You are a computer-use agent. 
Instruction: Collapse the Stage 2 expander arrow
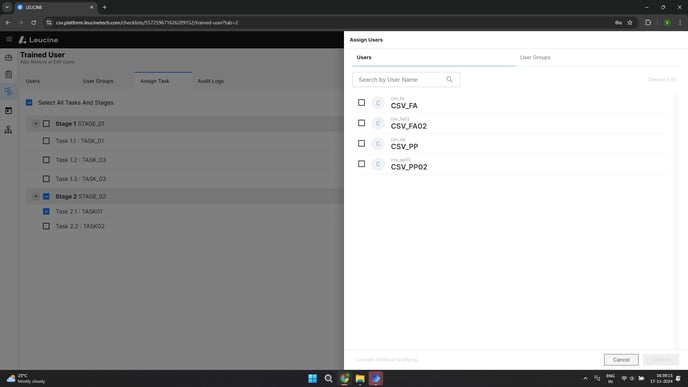click(36, 196)
